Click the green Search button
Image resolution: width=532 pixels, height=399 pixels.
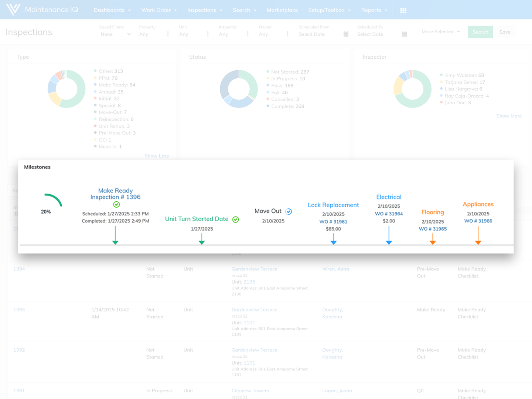480,32
